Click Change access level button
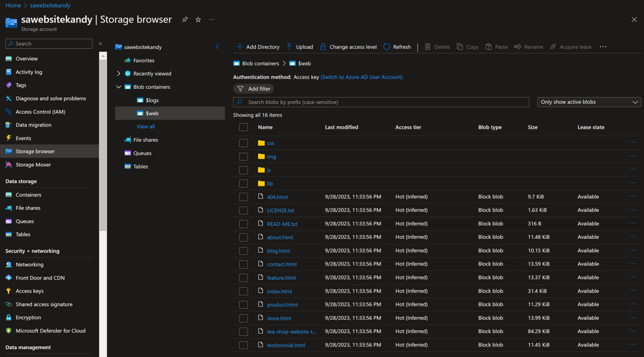The width and height of the screenshot is (644, 357). click(348, 47)
